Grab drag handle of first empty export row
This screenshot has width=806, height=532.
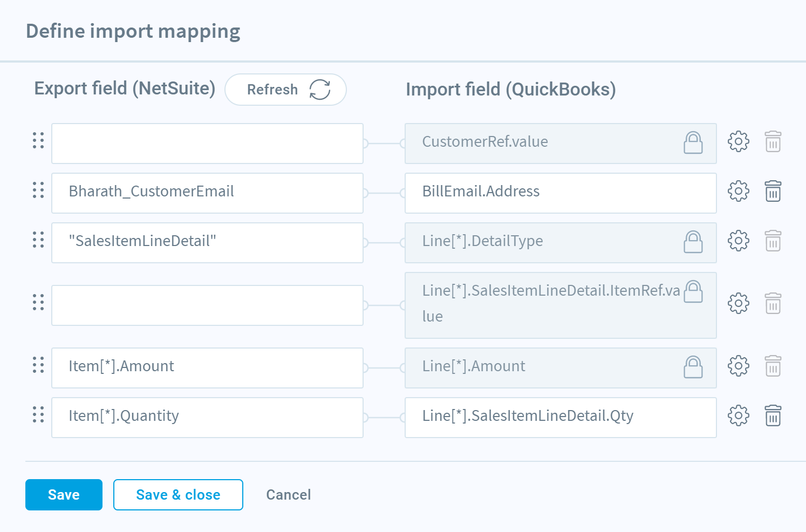(38, 140)
